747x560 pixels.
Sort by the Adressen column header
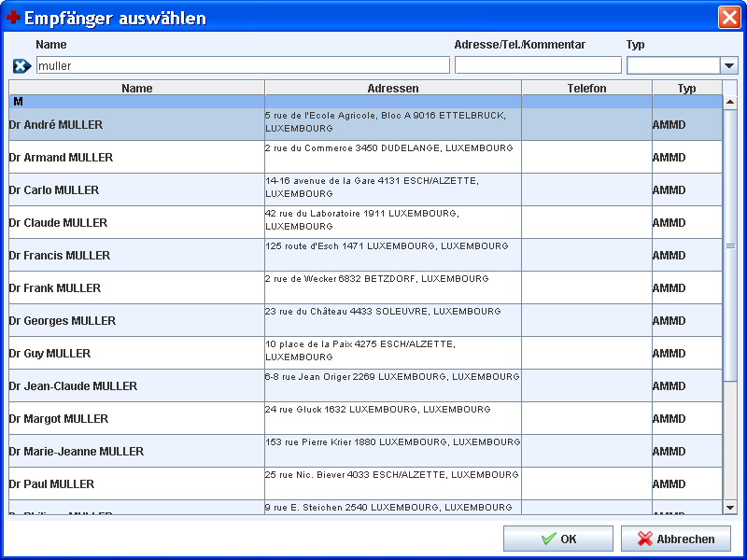[392, 89]
